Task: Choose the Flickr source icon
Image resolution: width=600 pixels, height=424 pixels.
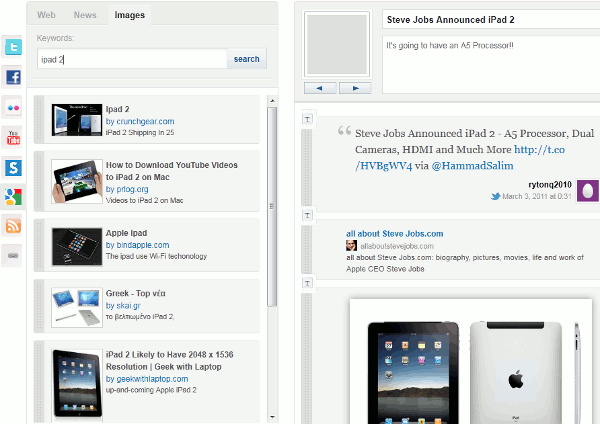Action: click(x=14, y=107)
